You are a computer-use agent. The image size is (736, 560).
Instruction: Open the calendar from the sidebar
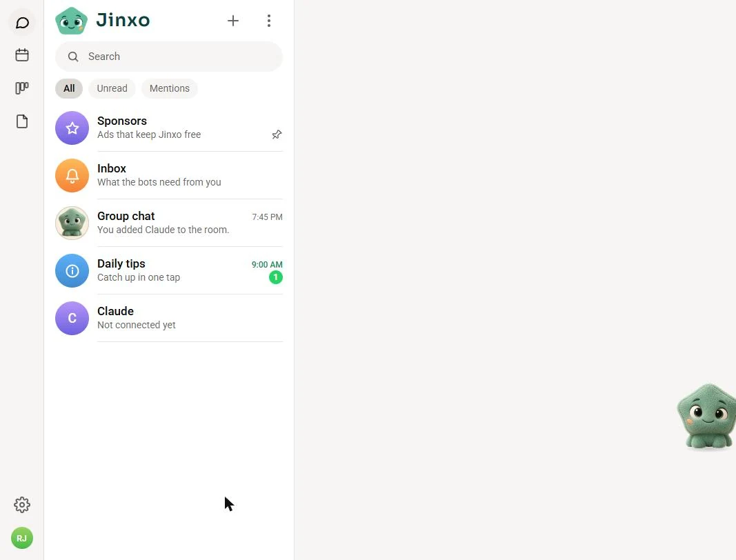(x=22, y=55)
